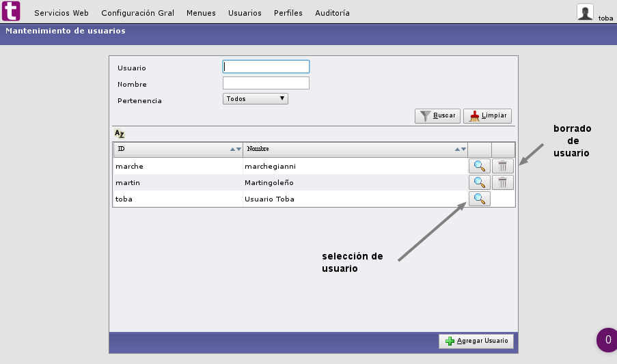617x364 pixels.
Task: Open the Perfiles menu
Action: point(288,13)
